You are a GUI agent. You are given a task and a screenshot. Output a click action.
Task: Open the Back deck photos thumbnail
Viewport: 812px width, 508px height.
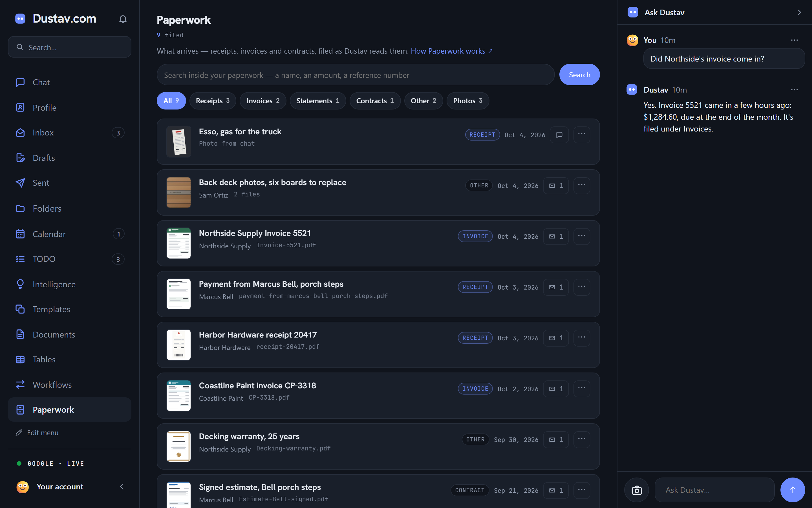(178, 192)
